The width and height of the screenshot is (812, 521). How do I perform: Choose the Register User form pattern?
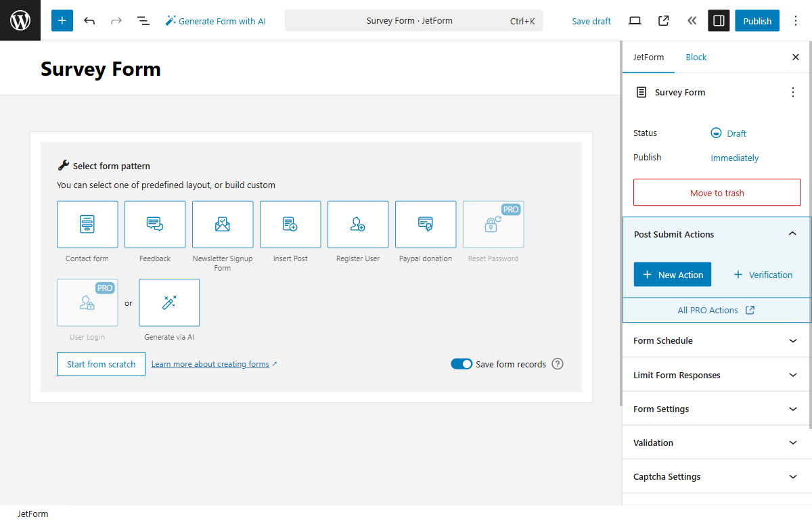pyautogui.click(x=358, y=224)
